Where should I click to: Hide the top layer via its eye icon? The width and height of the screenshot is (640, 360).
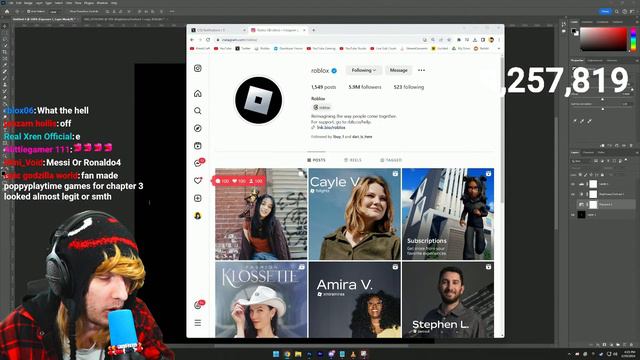pyautogui.click(x=573, y=184)
